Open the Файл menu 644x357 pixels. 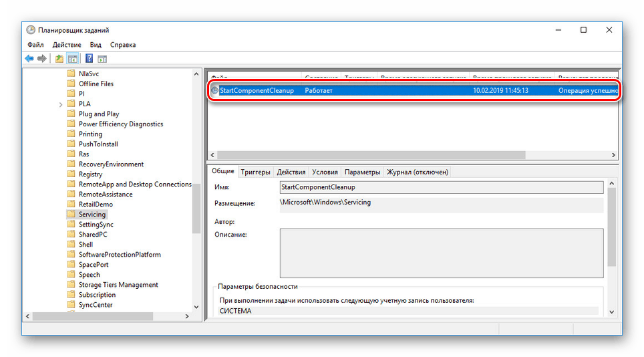click(x=35, y=45)
